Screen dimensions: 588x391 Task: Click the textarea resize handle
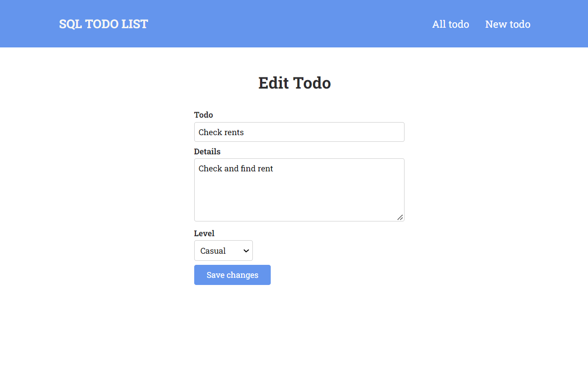click(x=400, y=218)
